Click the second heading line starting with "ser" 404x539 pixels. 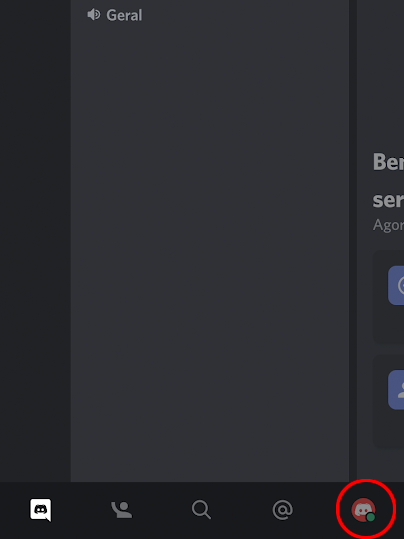pyautogui.click(x=389, y=199)
